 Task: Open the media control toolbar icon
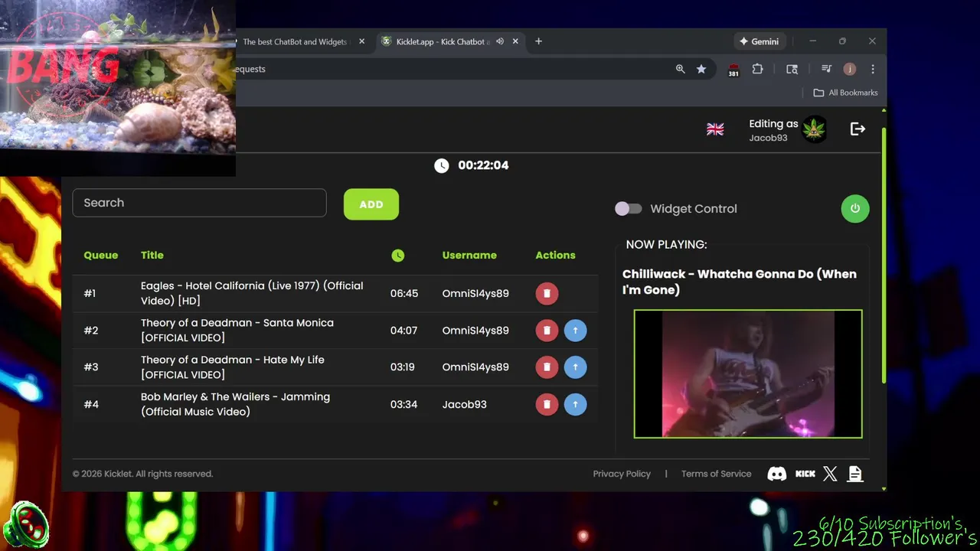[x=826, y=69]
